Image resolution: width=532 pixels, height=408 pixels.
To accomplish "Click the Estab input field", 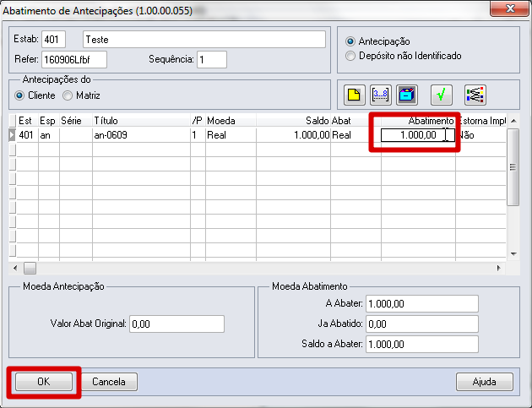I will tap(53, 40).
